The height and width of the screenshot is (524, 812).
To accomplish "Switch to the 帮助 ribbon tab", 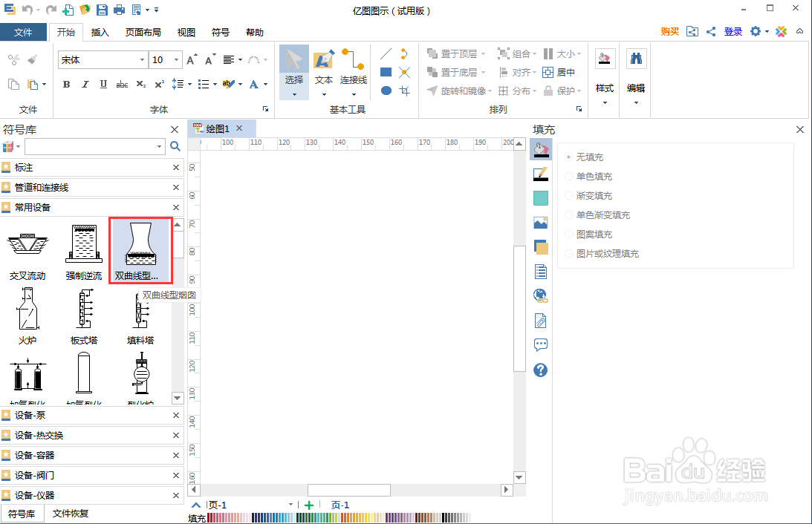I will click(255, 32).
